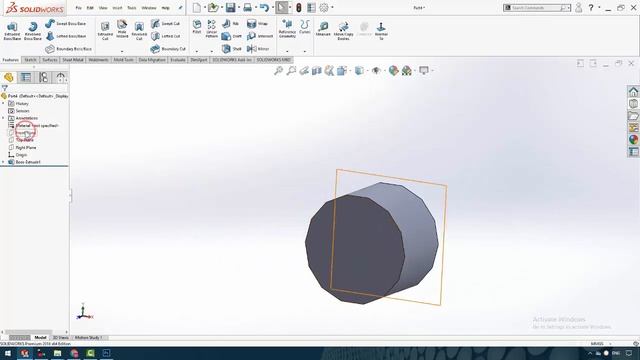Click the Zoom to Fit view icon
Screen dimensions: 640x360
click(278, 71)
